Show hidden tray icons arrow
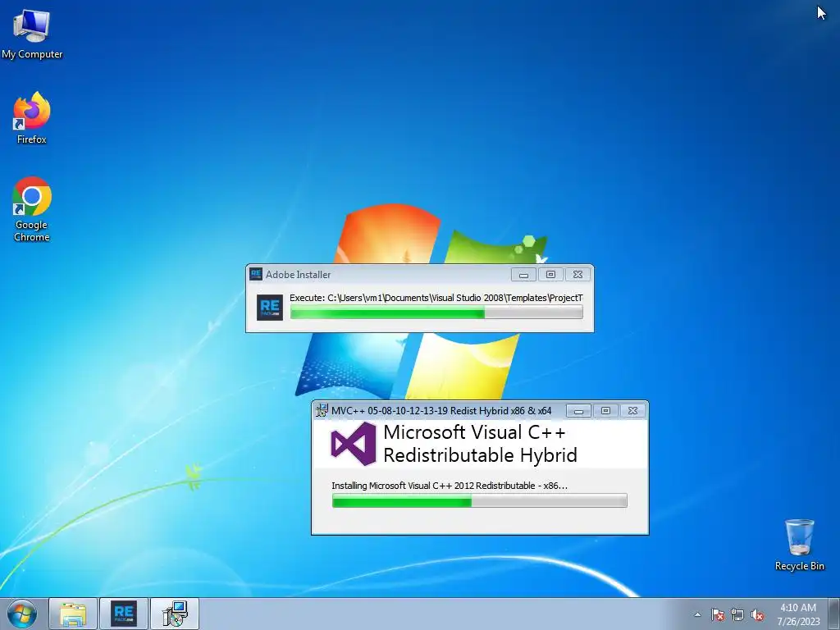840x630 pixels. click(x=697, y=614)
